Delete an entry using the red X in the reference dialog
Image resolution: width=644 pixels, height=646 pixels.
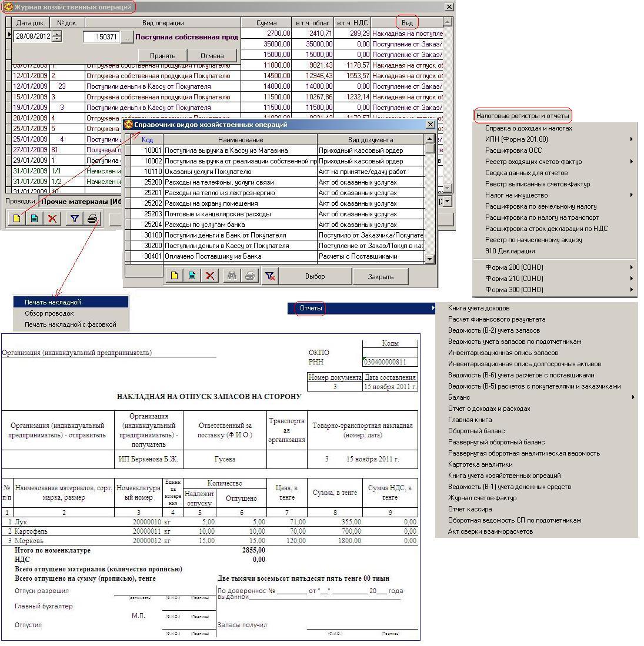pyautogui.click(x=210, y=276)
